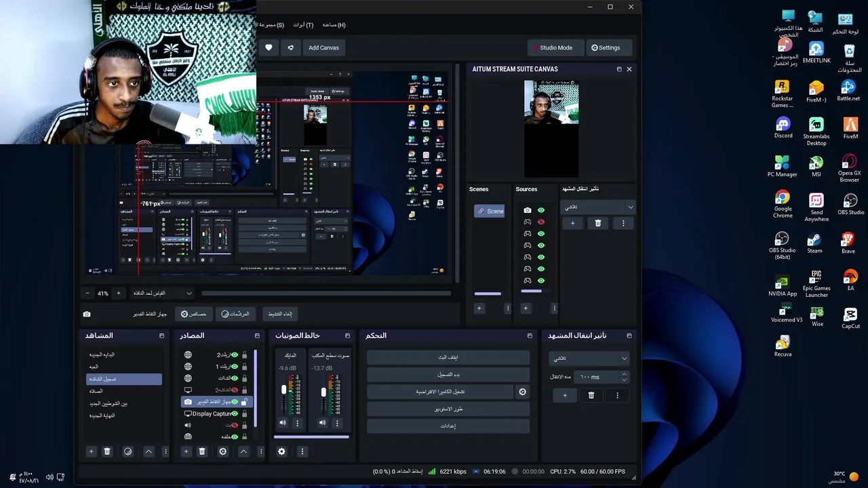The width and height of the screenshot is (868, 488).
Task: Click the heart icon button beside Add Canvas
Action: point(269,47)
